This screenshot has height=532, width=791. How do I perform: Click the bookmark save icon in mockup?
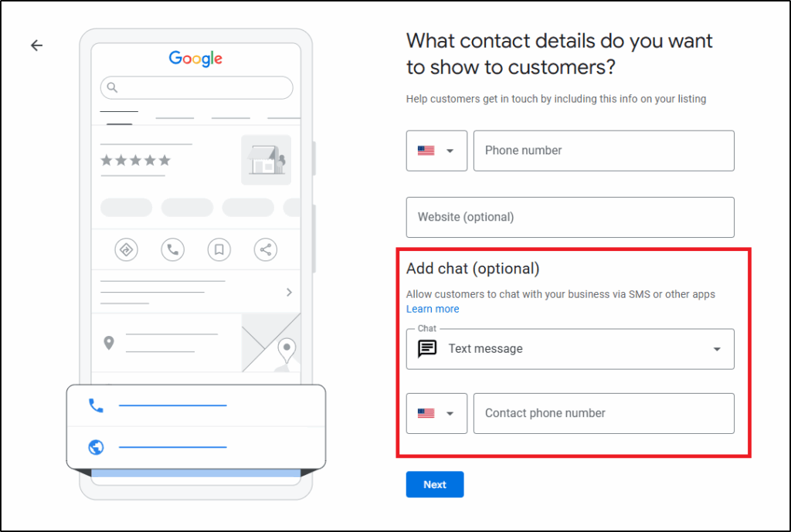pos(219,249)
